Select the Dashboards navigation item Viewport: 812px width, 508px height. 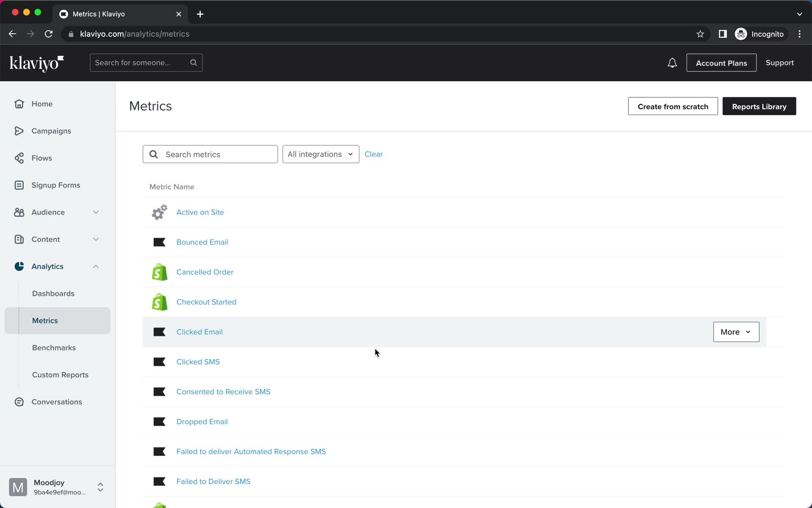[x=53, y=293]
